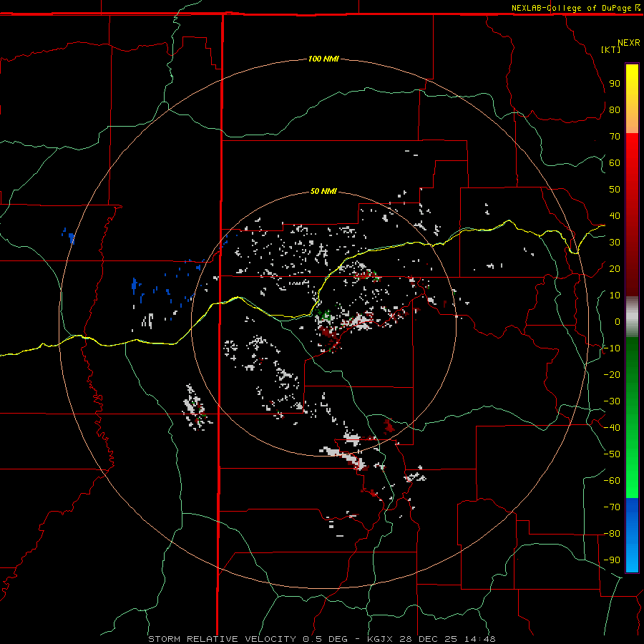Click the 30 value on velocity scale
Screen dimensions: 644x644
tap(615, 243)
